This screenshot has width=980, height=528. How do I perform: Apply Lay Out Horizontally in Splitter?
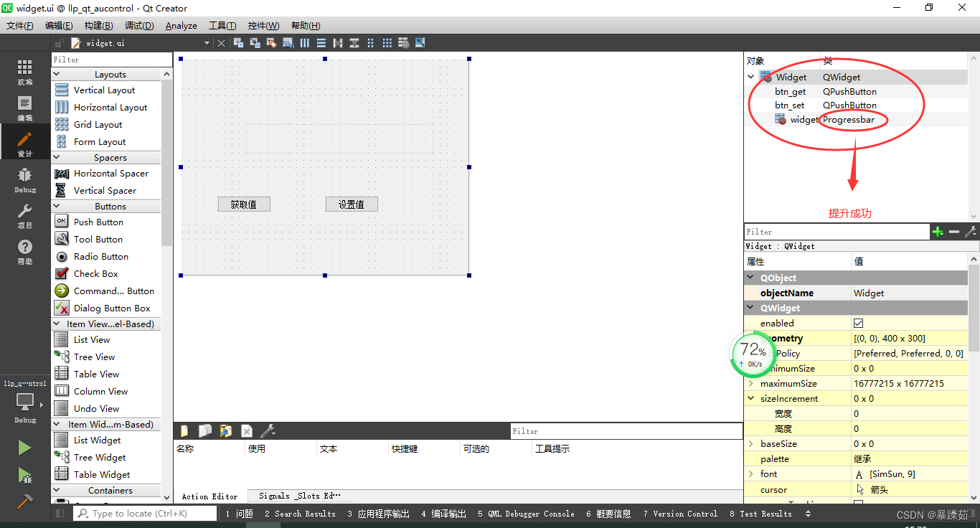coord(338,43)
